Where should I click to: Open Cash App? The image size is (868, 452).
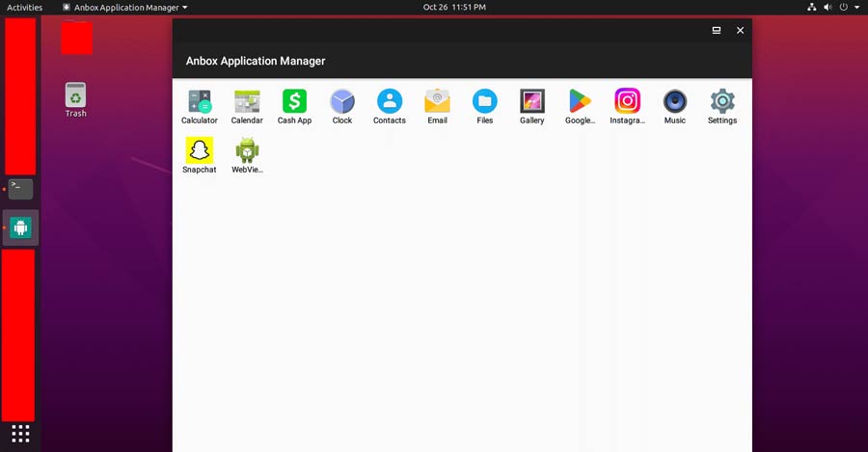[x=294, y=106]
